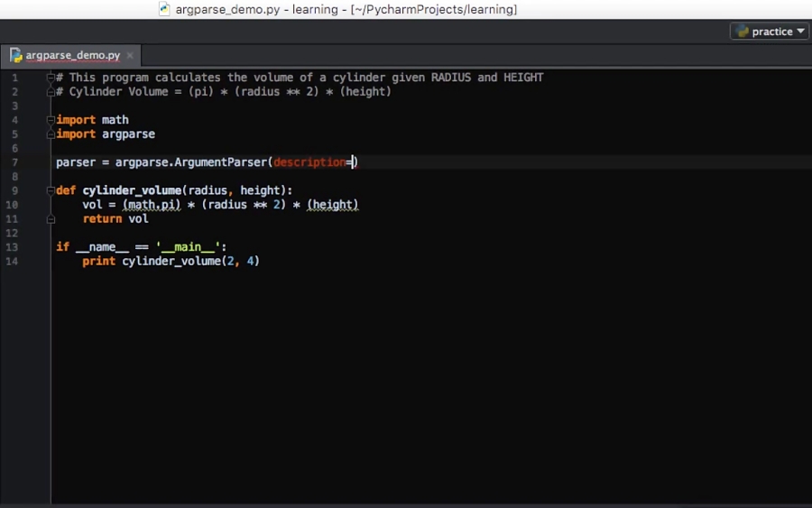This screenshot has height=508, width=812.
Task: Click line number 14 in the gutter
Action: click(12, 261)
